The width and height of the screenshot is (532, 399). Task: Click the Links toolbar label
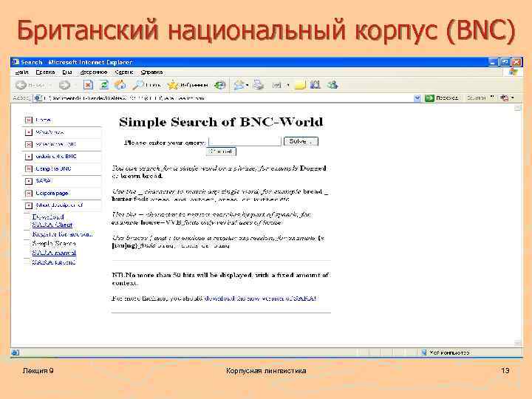pos(477,98)
